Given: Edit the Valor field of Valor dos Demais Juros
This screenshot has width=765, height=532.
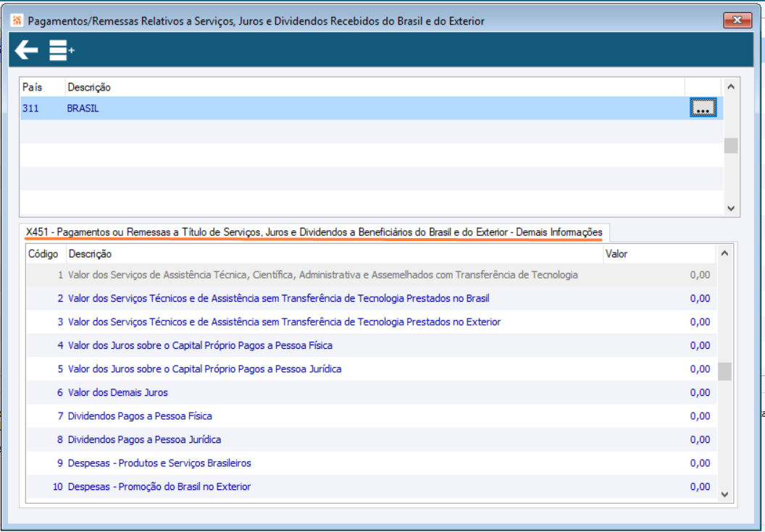Looking at the screenshot, I should 659,392.
